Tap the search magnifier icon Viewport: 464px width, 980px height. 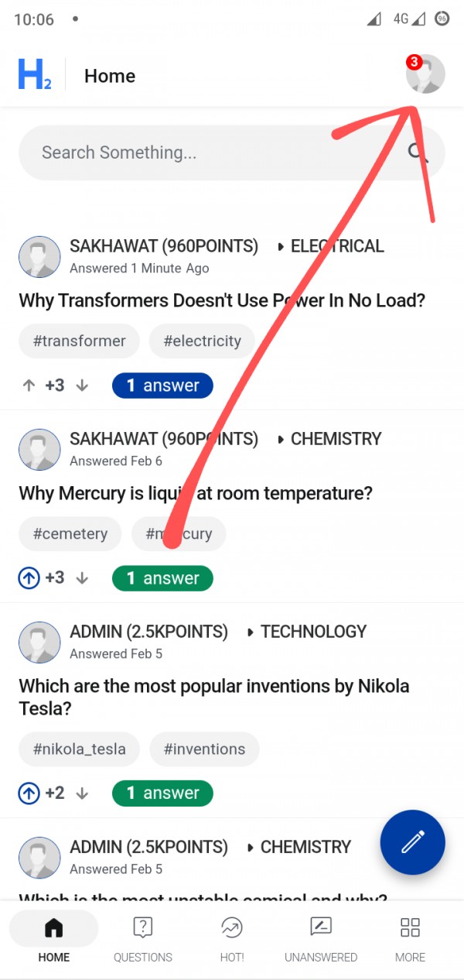point(418,152)
